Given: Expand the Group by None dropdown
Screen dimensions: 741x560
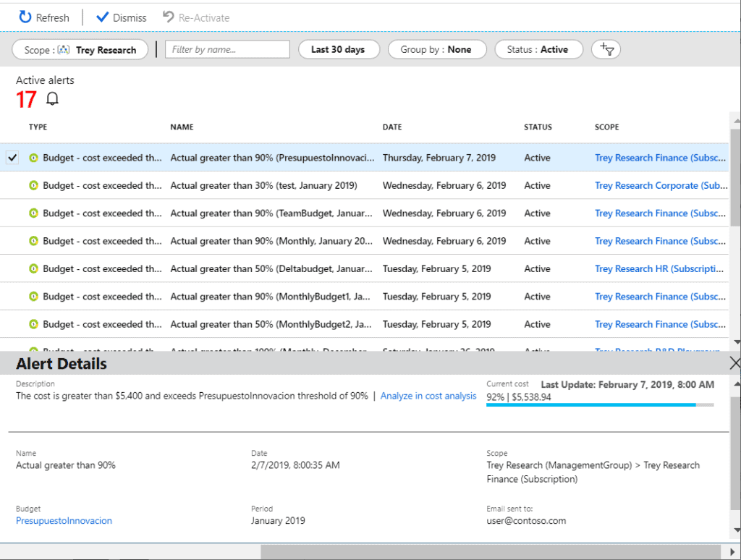Looking at the screenshot, I should click(x=435, y=49).
